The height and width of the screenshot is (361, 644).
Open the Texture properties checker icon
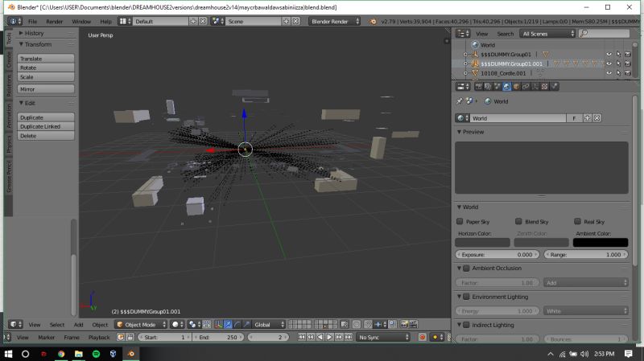coord(545,86)
